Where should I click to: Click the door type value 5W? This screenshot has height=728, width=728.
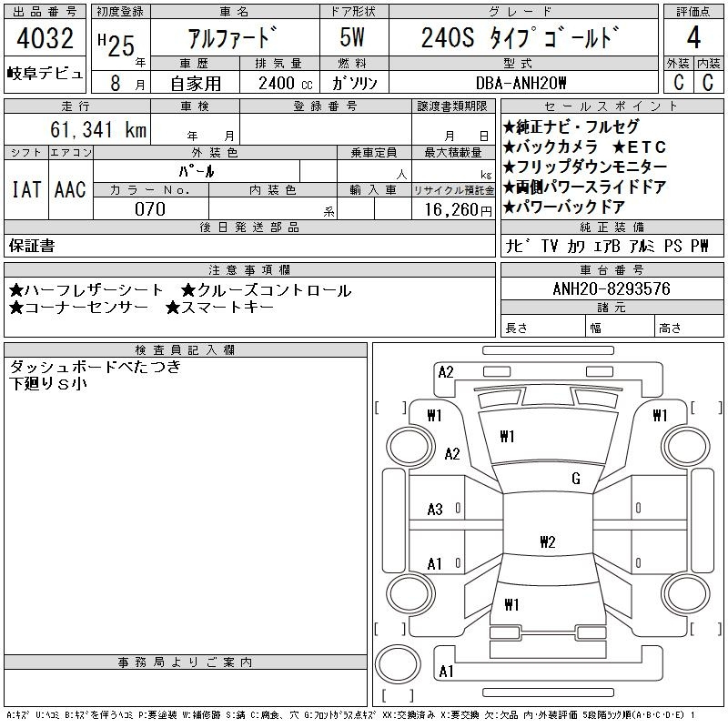352,37
